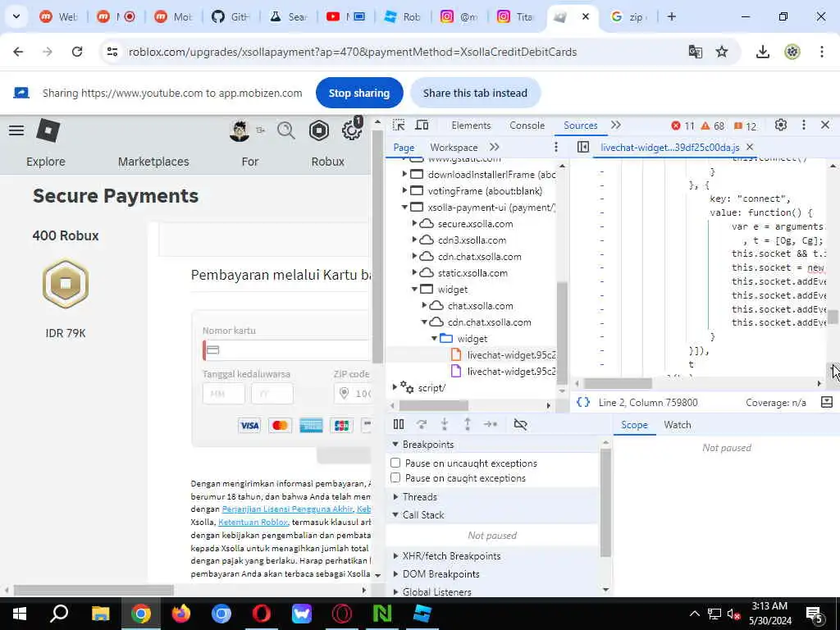This screenshot has height=630, width=840.
Task: Open the Explore link in Roblox nav
Action: (46, 162)
